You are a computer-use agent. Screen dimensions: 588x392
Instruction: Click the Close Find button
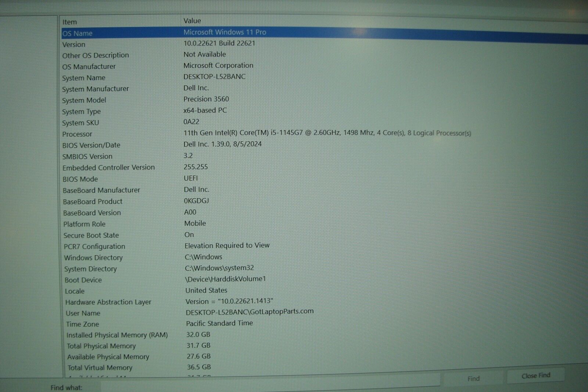click(536, 375)
